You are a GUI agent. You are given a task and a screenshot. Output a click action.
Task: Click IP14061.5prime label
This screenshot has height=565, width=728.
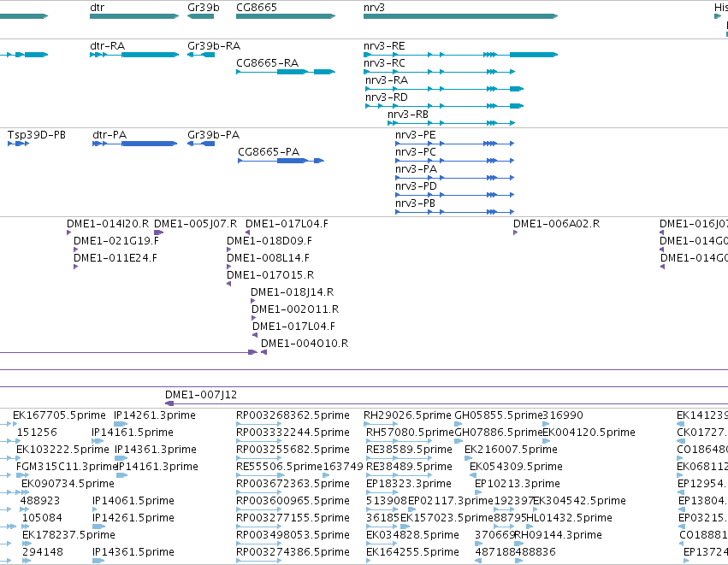coord(133,501)
